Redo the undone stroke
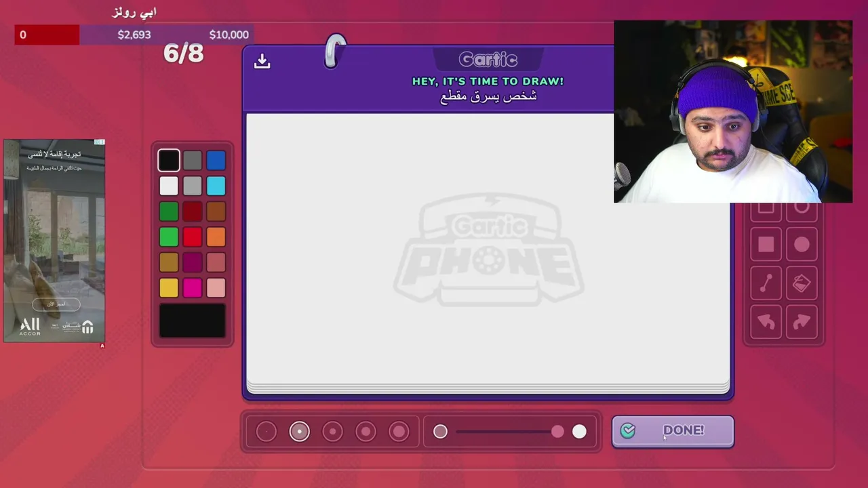This screenshot has width=868, height=488. [x=802, y=323]
